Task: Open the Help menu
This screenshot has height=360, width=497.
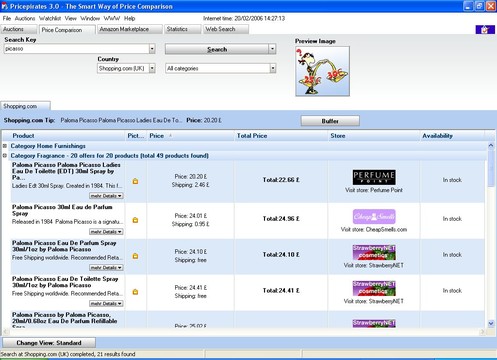Action: (x=129, y=18)
